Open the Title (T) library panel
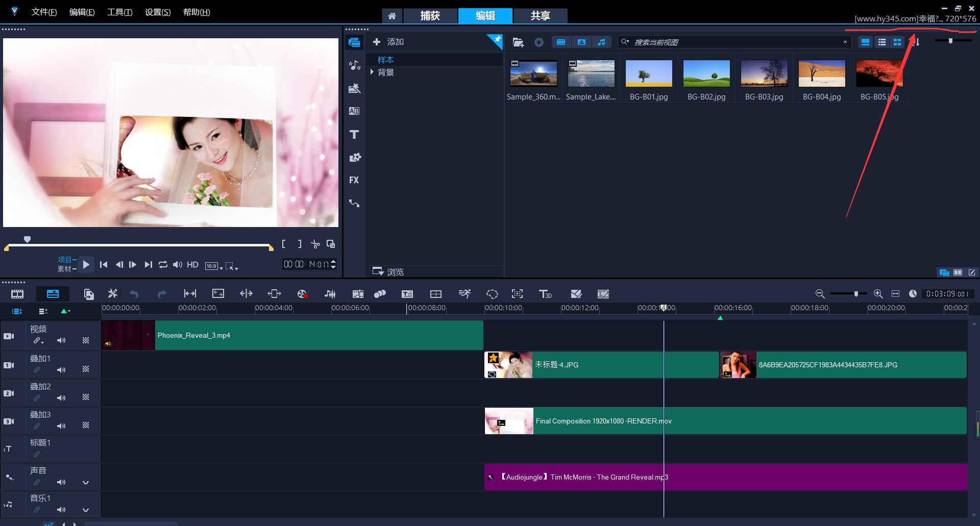The width and height of the screenshot is (980, 526). point(354,134)
